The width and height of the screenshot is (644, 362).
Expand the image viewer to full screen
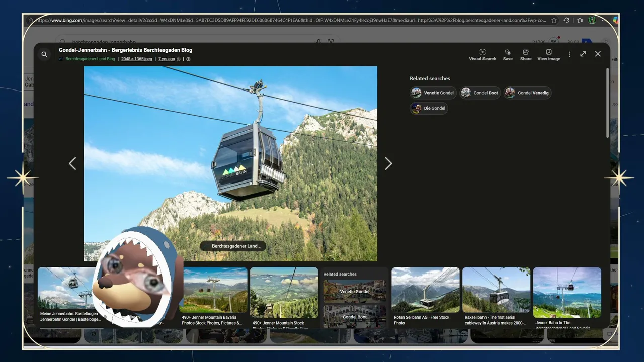[x=583, y=54]
